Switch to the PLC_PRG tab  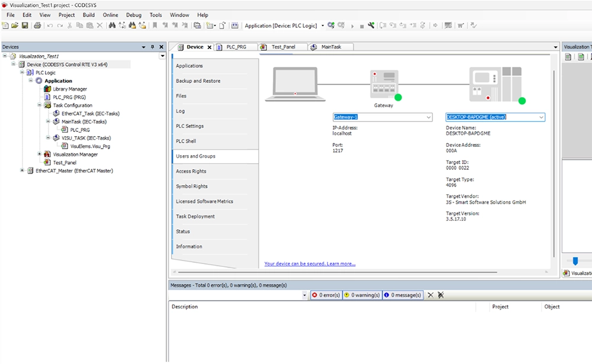[236, 47]
